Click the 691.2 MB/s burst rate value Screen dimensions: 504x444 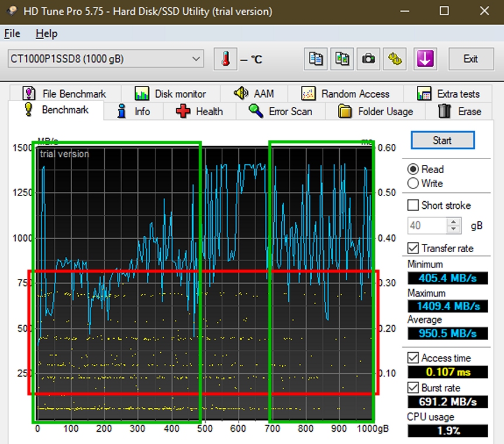coord(448,402)
